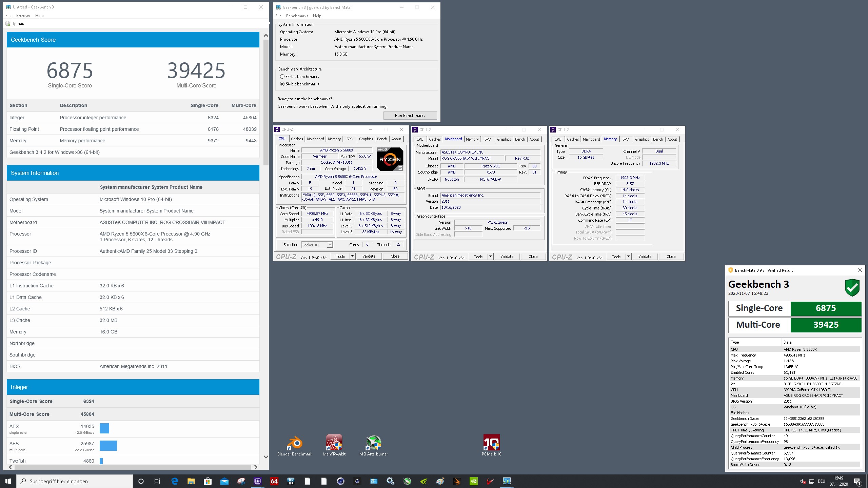Open the Blender Benchmark desktop shortcut
The height and width of the screenshot is (488, 868).
click(x=294, y=445)
